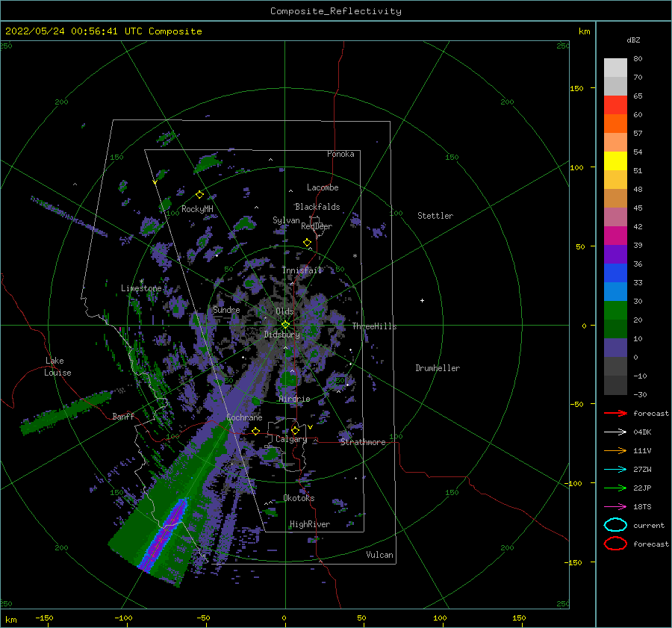Click the 18TS legend label
The width and height of the screenshot is (672, 628).
642,507
